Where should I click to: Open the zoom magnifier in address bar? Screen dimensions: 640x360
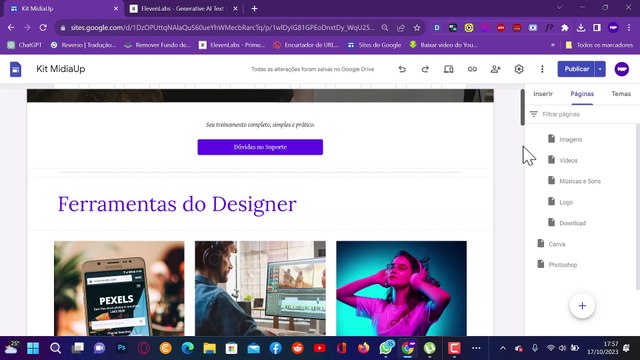point(385,28)
